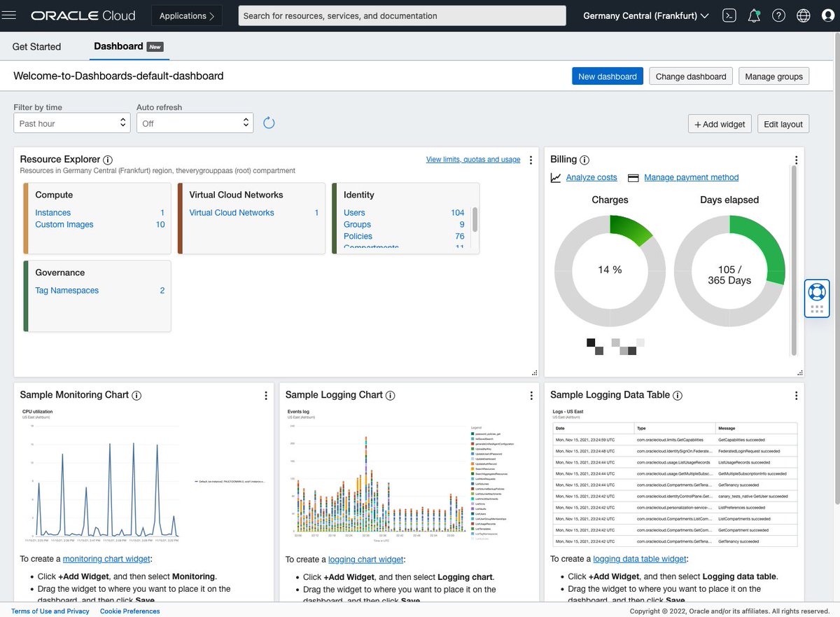840x617 pixels.
Task: Open Compute Instances link
Action: pos(53,213)
